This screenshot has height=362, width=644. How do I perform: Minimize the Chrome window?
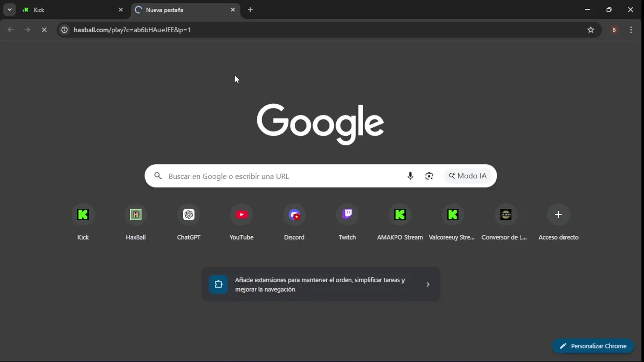tap(587, 10)
